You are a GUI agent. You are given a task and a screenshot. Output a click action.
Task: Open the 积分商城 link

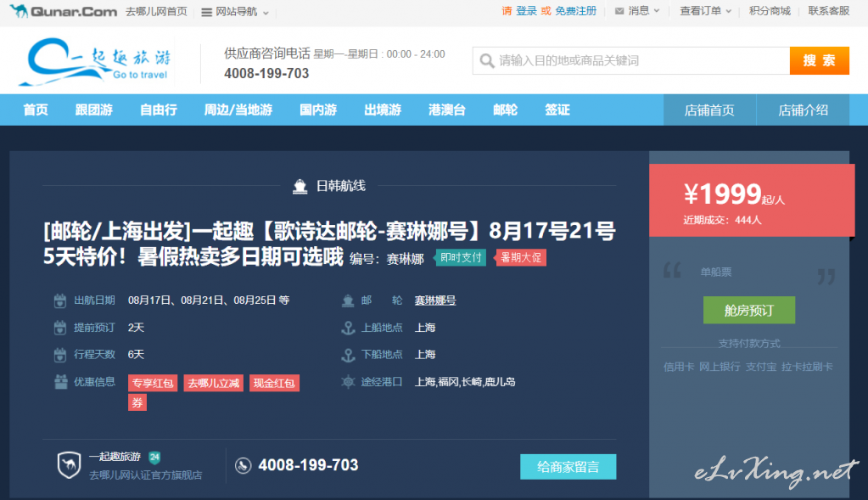click(770, 11)
